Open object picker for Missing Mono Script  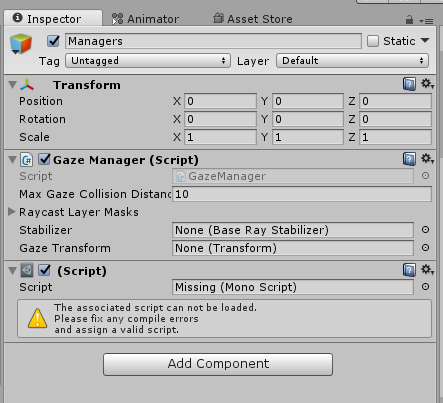[x=425, y=287]
